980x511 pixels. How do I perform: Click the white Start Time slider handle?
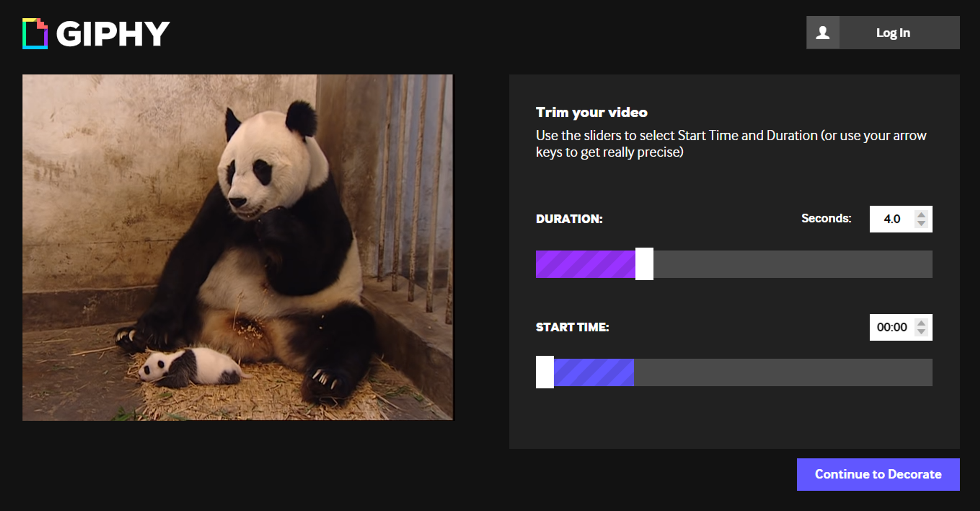tap(545, 372)
